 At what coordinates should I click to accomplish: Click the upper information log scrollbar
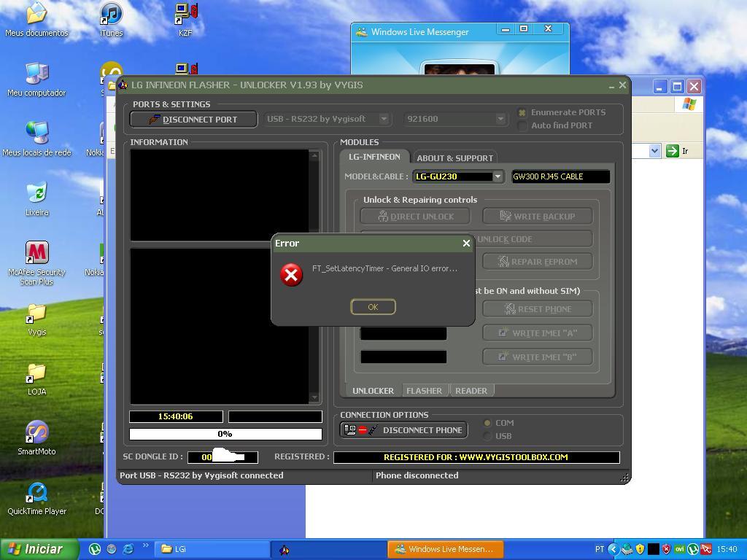pyautogui.click(x=314, y=195)
